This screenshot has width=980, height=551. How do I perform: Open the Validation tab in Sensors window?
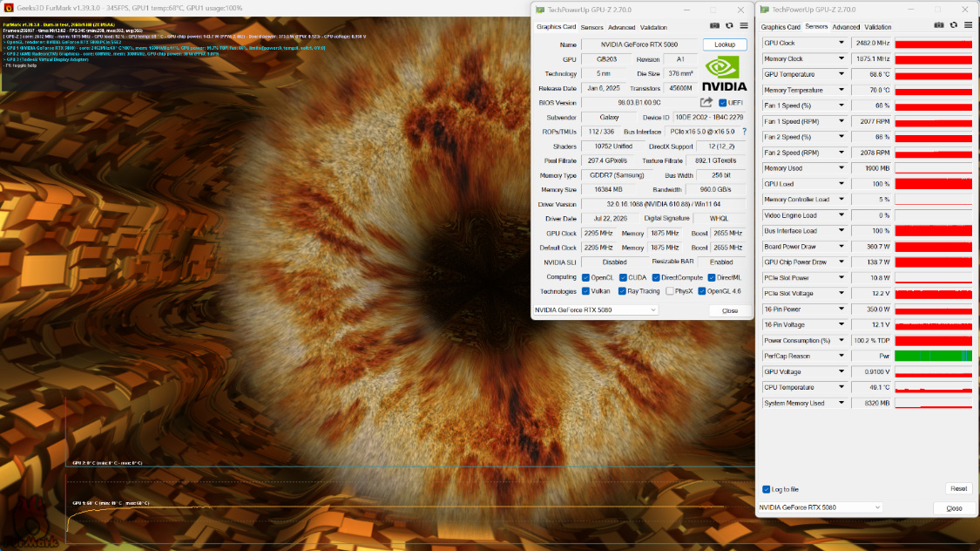tap(877, 27)
